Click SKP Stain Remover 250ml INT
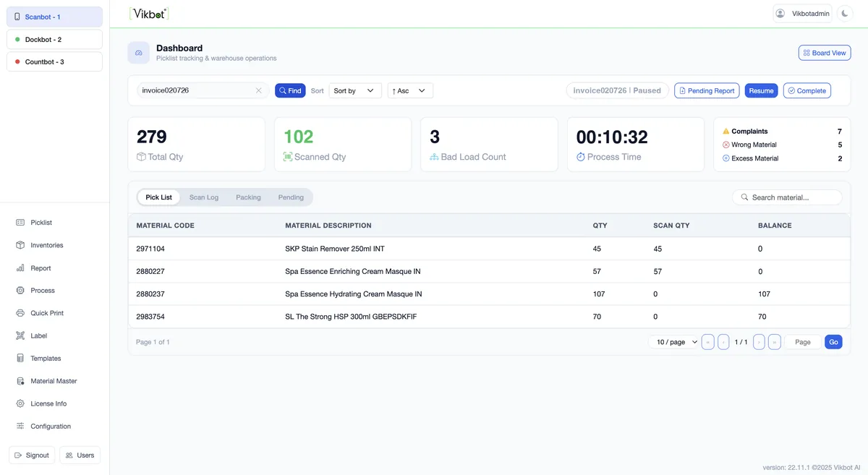The image size is (868, 475). tap(335, 249)
